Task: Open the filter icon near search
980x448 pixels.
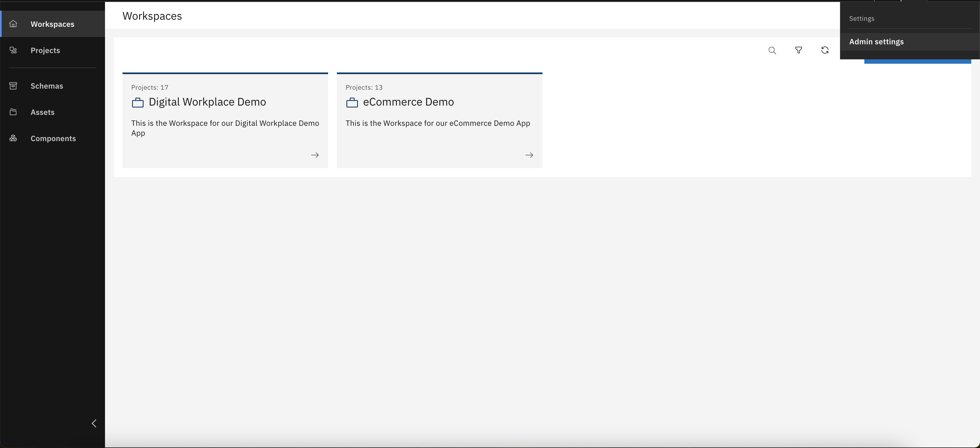Action: 798,50
